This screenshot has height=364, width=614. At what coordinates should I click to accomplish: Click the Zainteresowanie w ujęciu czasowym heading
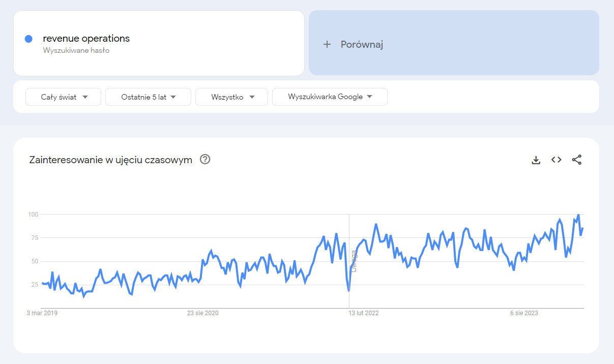(x=111, y=160)
